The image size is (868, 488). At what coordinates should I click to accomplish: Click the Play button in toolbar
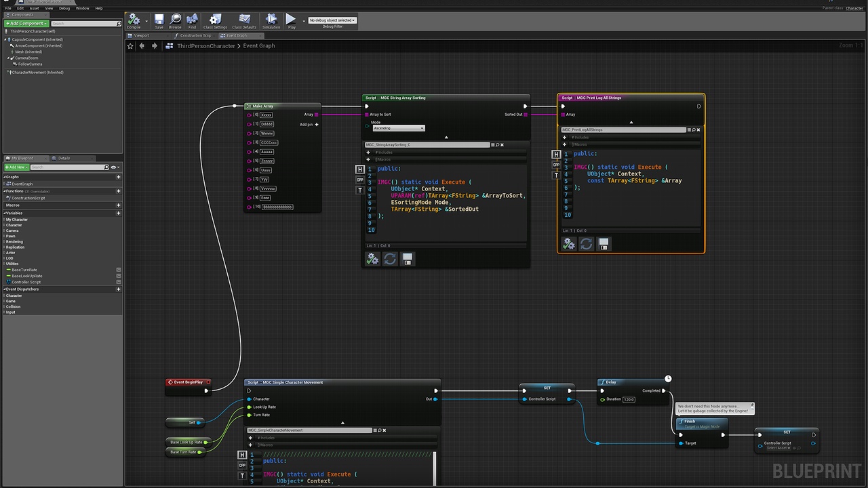tap(292, 20)
